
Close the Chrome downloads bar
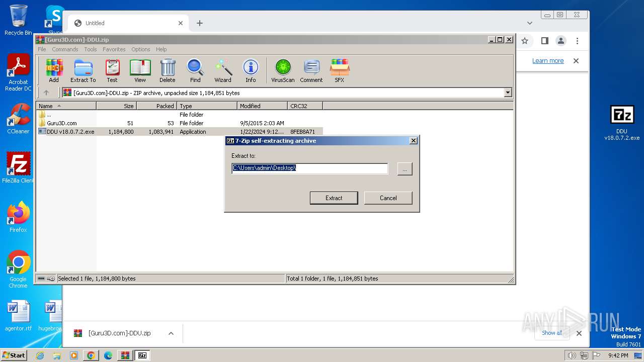579,333
